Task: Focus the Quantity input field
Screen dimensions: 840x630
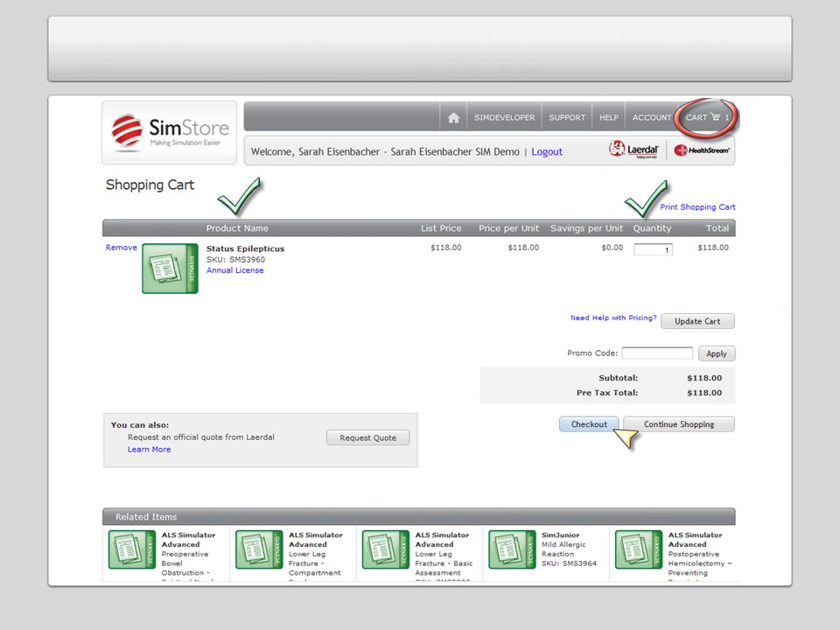Action: pyautogui.click(x=653, y=249)
